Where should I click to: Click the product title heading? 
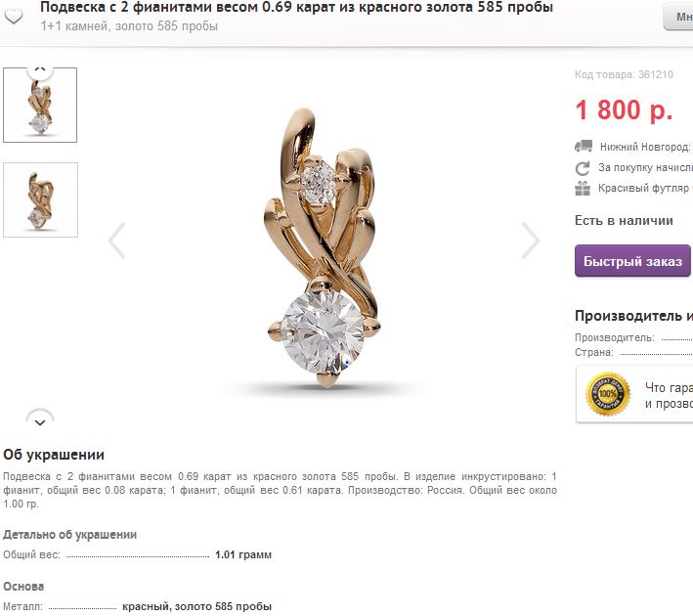coord(296,7)
